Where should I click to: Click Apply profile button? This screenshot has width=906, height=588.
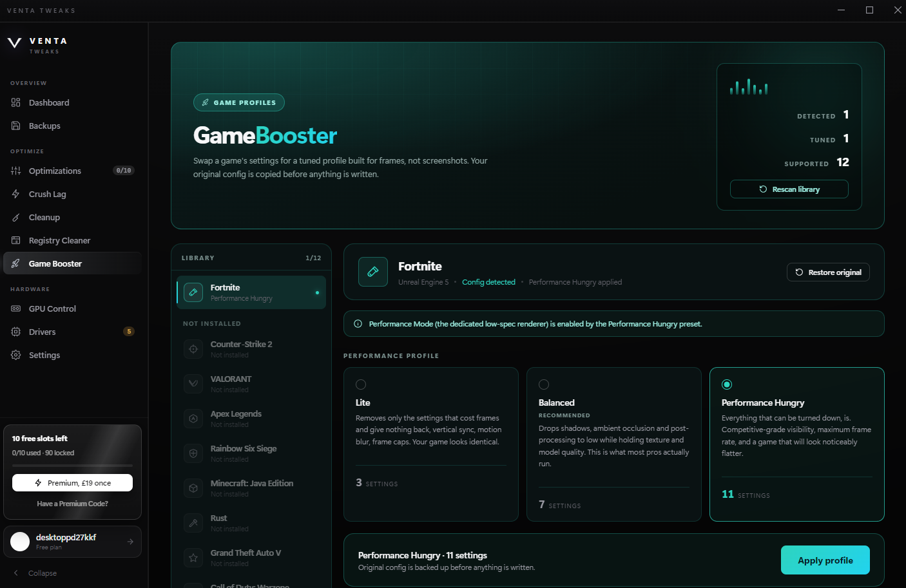(825, 560)
